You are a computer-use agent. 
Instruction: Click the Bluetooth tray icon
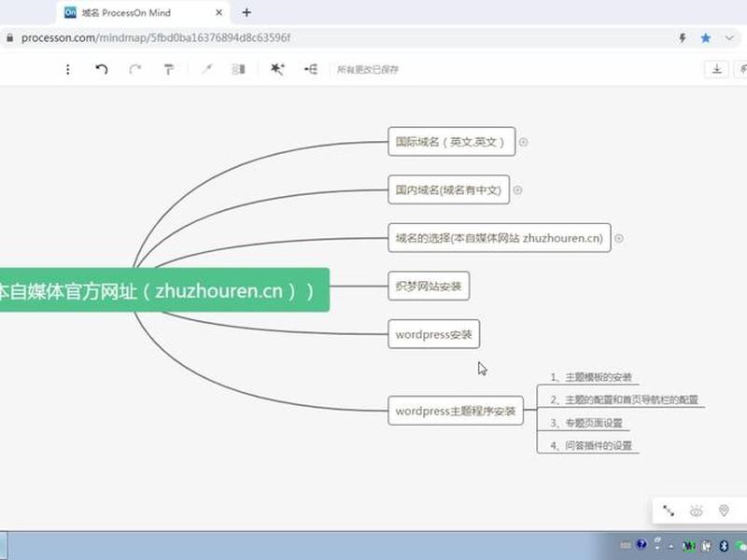click(724, 546)
